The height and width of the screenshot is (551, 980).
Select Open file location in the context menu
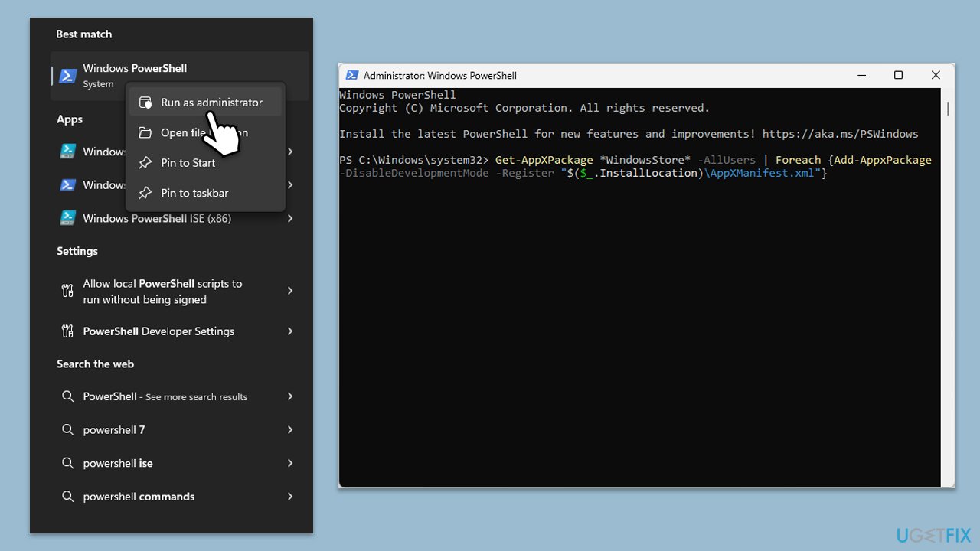(x=205, y=132)
